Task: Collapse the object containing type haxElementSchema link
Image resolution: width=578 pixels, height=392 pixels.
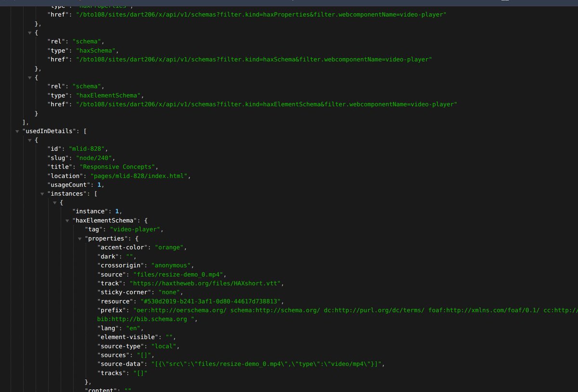Action: pyautogui.click(x=30, y=78)
